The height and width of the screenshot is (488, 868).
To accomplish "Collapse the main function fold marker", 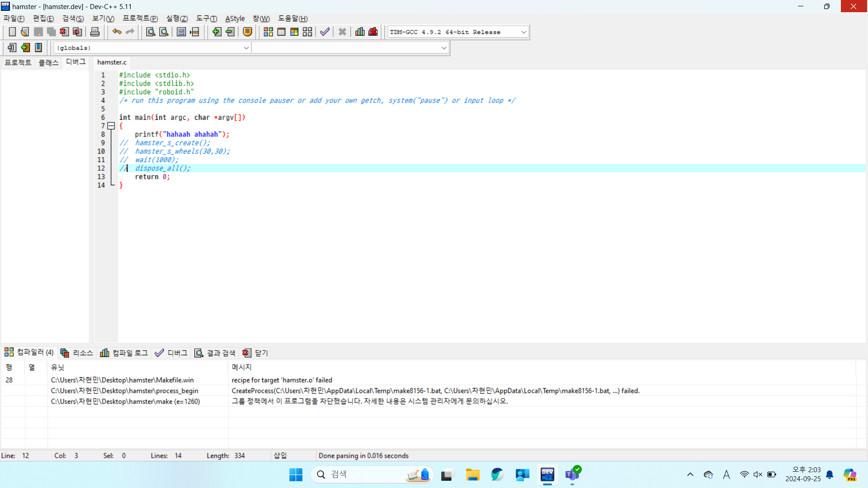I will (111, 126).
